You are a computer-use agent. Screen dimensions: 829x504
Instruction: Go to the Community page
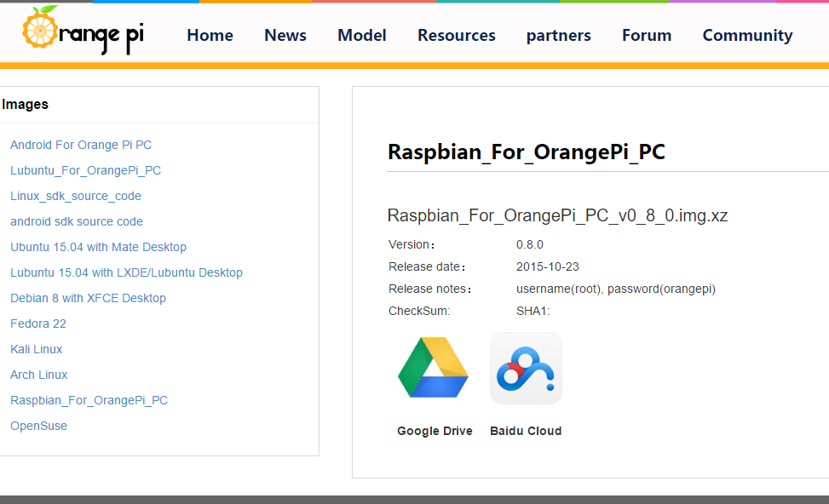pyautogui.click(x=747, y=35)
